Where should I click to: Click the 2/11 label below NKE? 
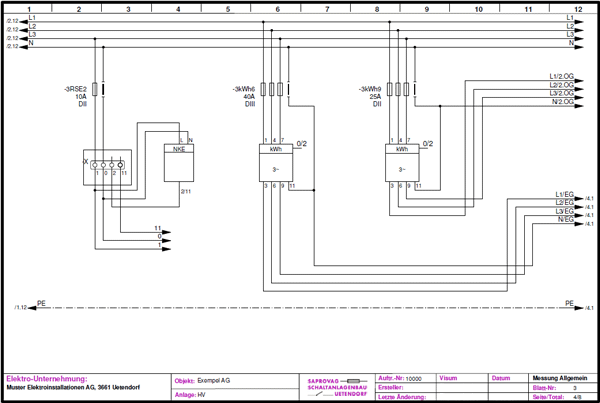point(186,192)
